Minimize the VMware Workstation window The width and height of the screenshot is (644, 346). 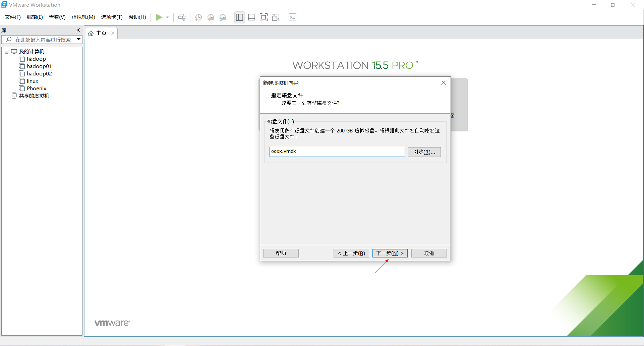pyautogui.click(x=594, y=5)
